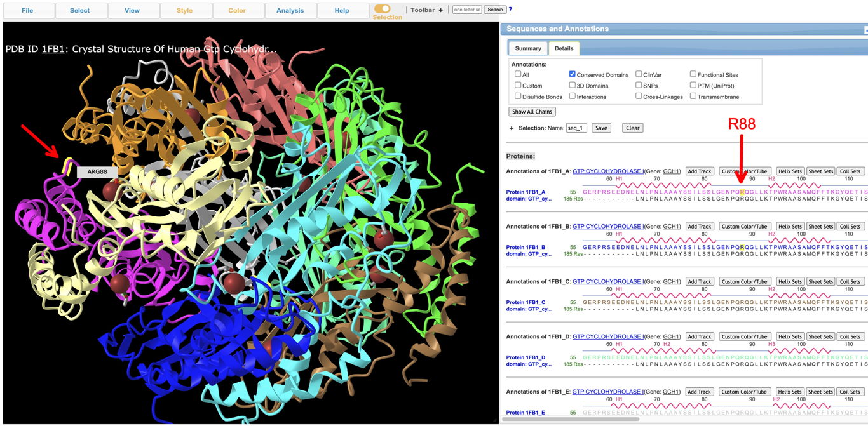Open the Analysis dropdown menu
868x426 pixels.
(290, 11)
